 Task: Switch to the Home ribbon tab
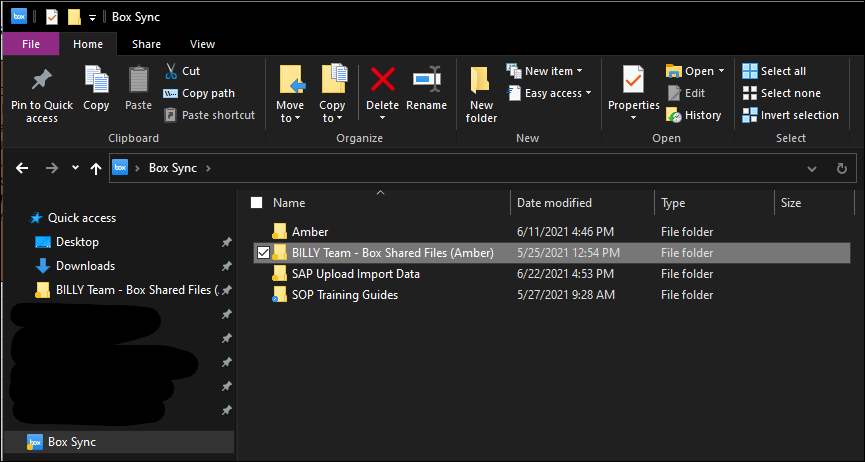click(x=88, y=44)
